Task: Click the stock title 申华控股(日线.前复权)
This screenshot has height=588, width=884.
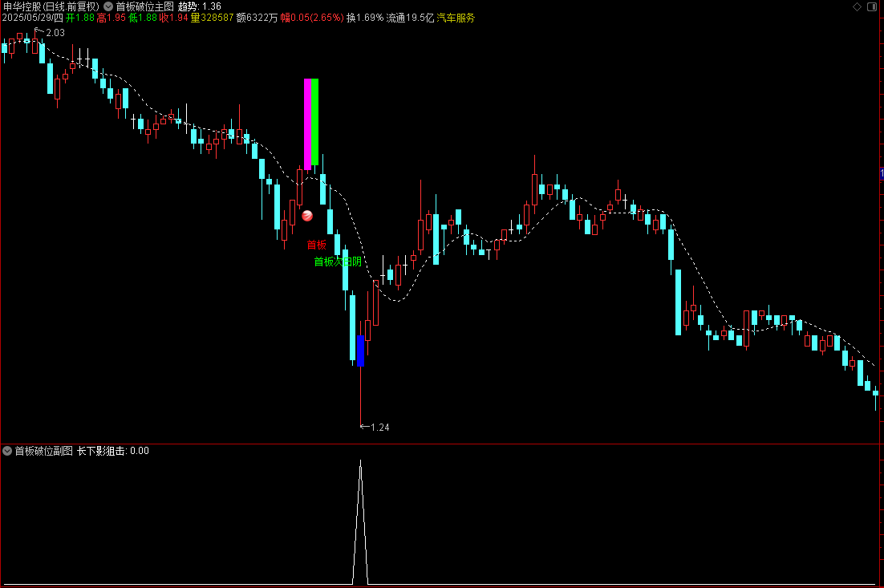Action: (x=51, y=6)
